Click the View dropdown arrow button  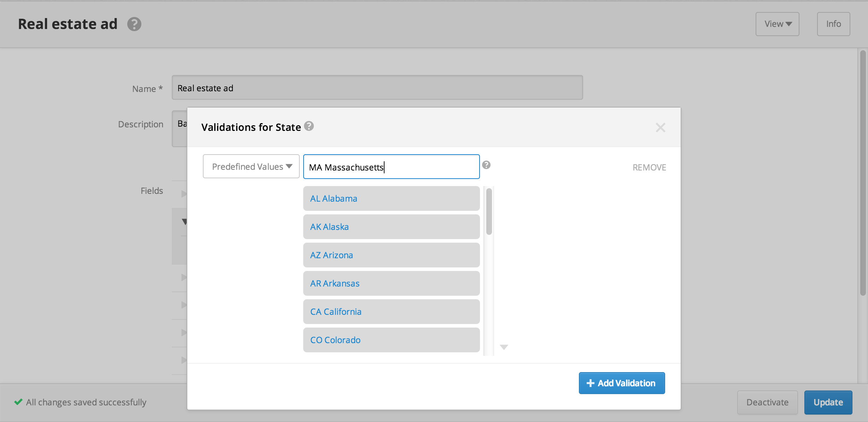788,23
